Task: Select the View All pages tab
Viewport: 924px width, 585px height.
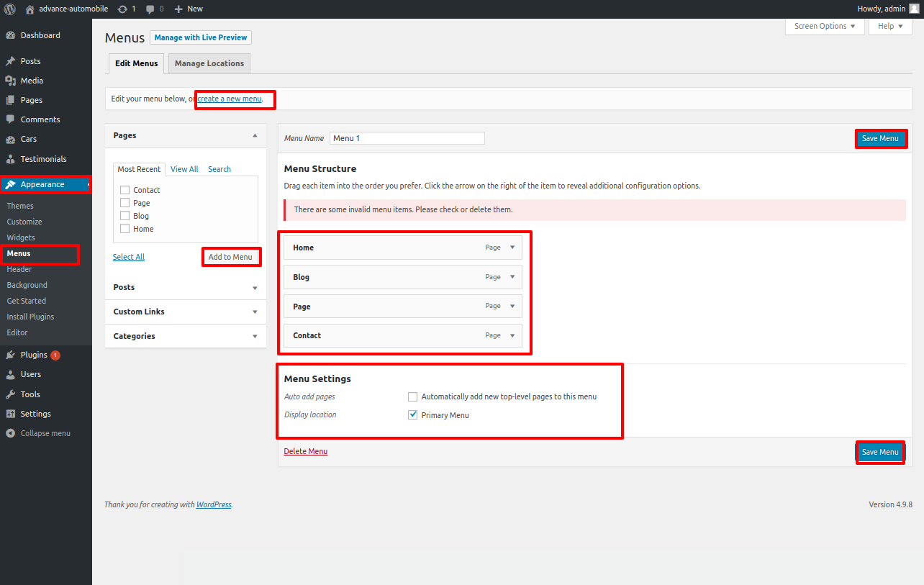Action: pyautogui.click(x=184, y=169)
